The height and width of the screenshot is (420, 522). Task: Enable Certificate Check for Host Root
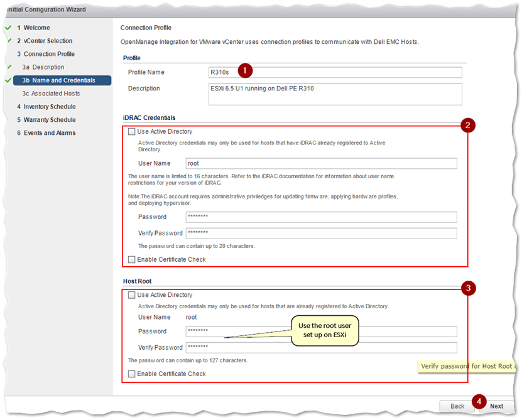(132, 374)
